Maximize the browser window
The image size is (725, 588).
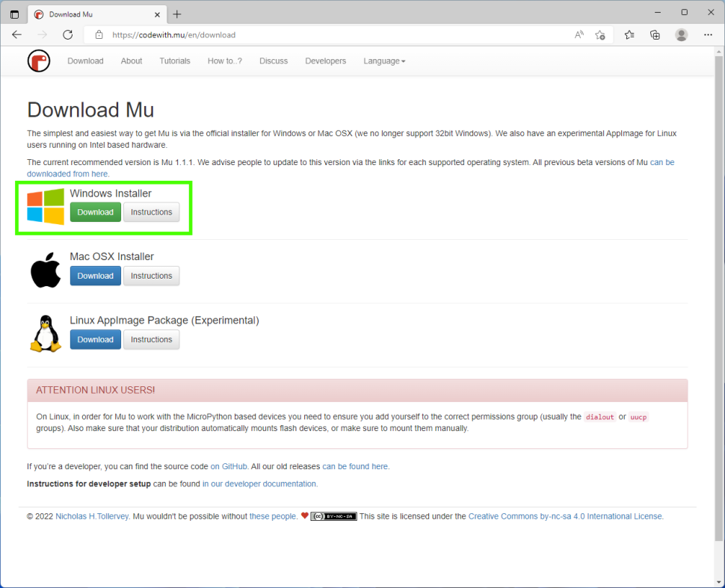685,13
